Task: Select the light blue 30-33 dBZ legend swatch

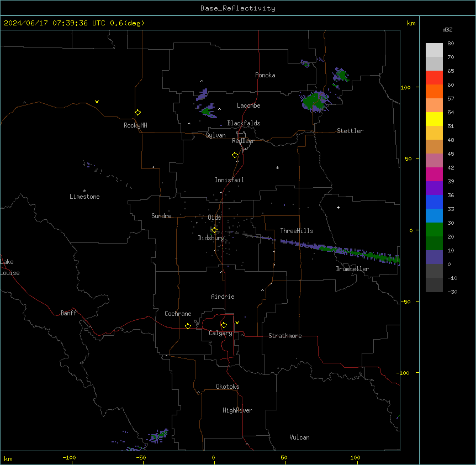Action: tap(434, 215)
